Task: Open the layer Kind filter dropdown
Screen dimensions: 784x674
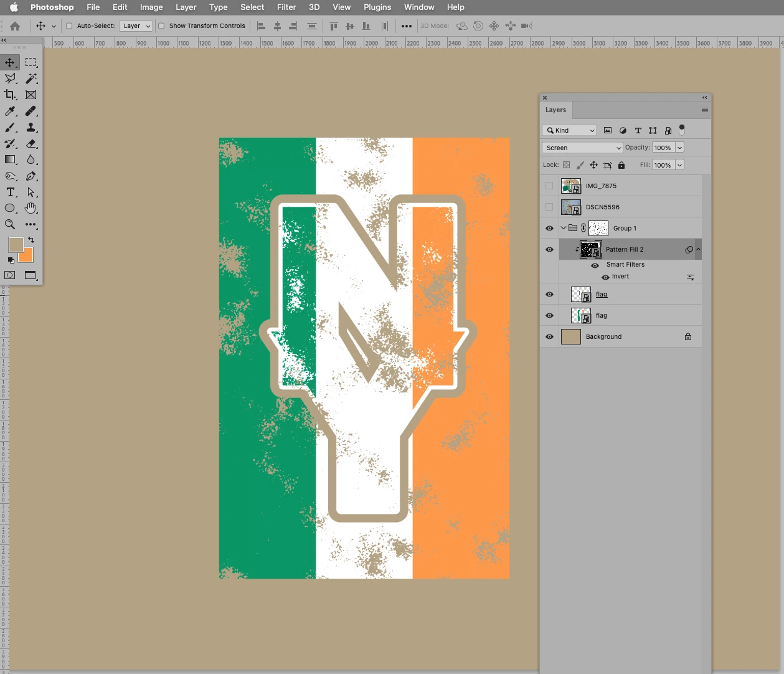Action: coord(570,130)
